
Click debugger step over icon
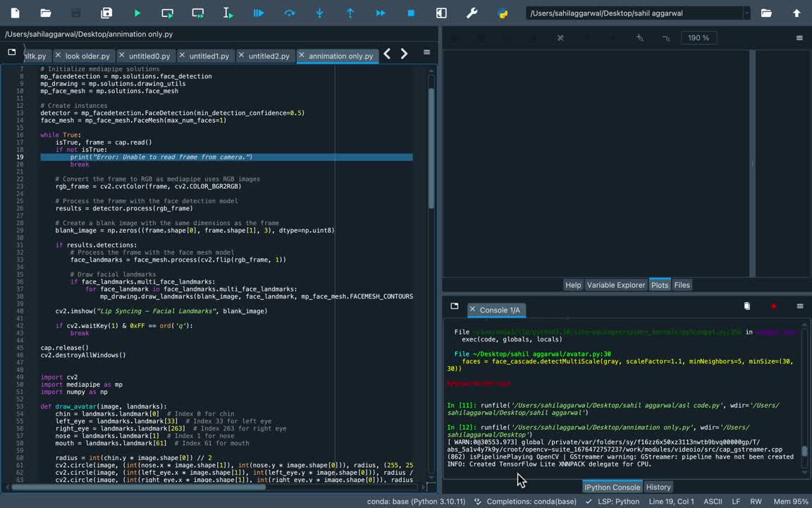pos(289,13)
